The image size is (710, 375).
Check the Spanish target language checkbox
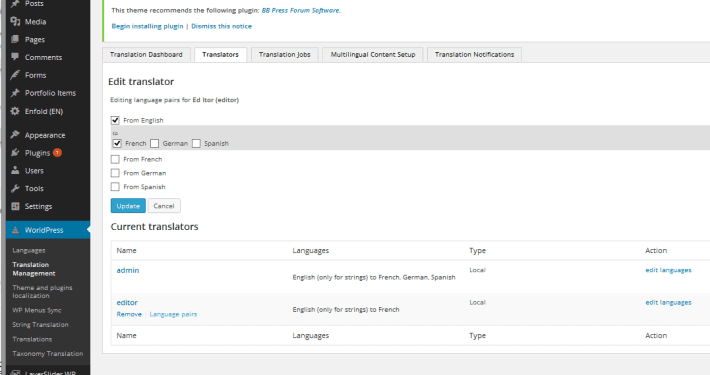pos(196,143)
